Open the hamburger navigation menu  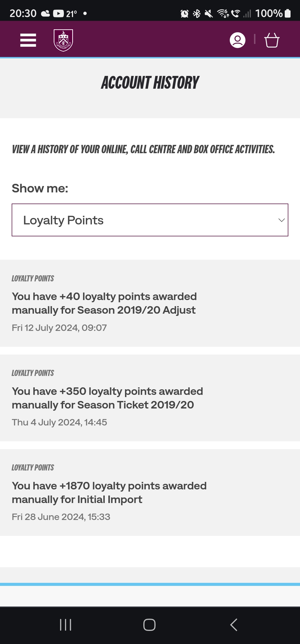(28, 40)
